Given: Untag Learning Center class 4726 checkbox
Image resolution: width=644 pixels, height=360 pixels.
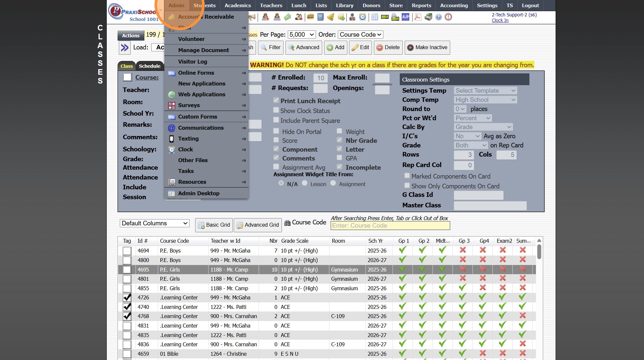Looking at the screenshot, I should (x=127, y=298).
